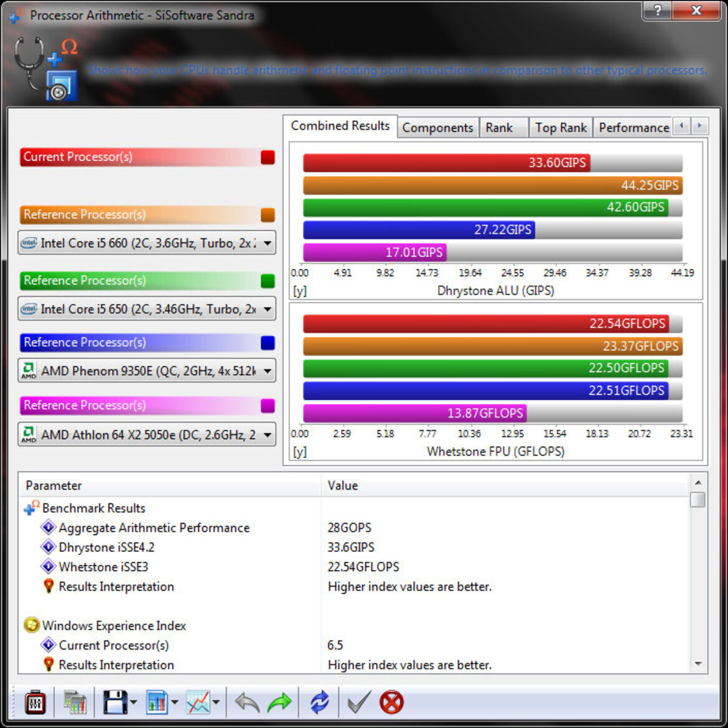
Task: Select the 22.54GFLOPS Whetstone value cell
Action: point(363,566)
